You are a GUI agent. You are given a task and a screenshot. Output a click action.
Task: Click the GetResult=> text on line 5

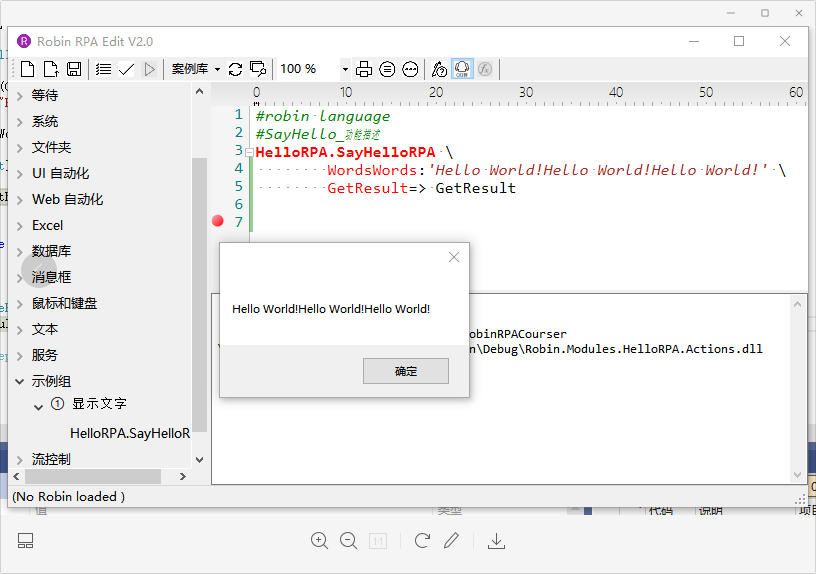click(x=376, y=188)
